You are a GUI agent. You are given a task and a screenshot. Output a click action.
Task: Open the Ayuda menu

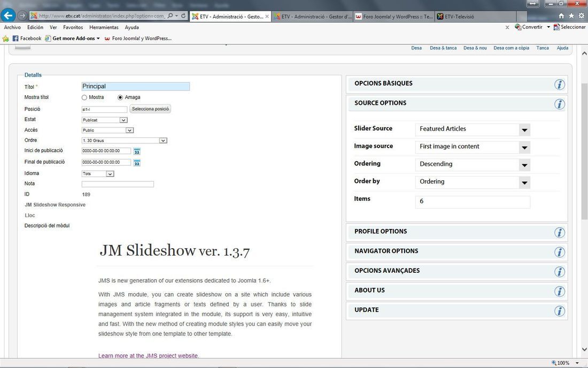click(131, 27)
